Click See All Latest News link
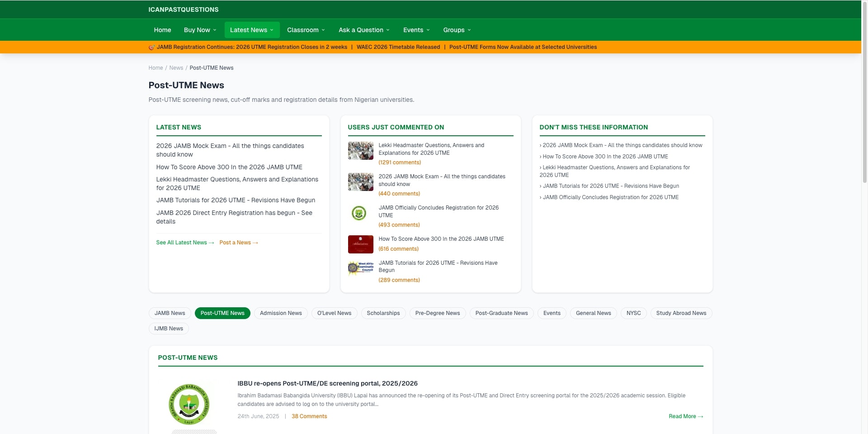Screen dimensions: 868x434 pyautogui.click(x=185, y=243)
